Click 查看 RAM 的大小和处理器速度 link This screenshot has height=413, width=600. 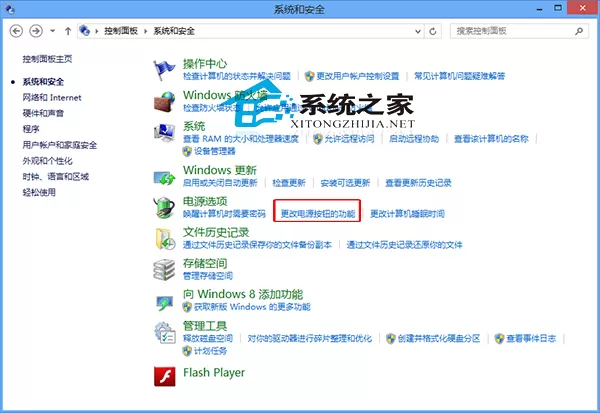pyautogui.click(x=241, y=139)
